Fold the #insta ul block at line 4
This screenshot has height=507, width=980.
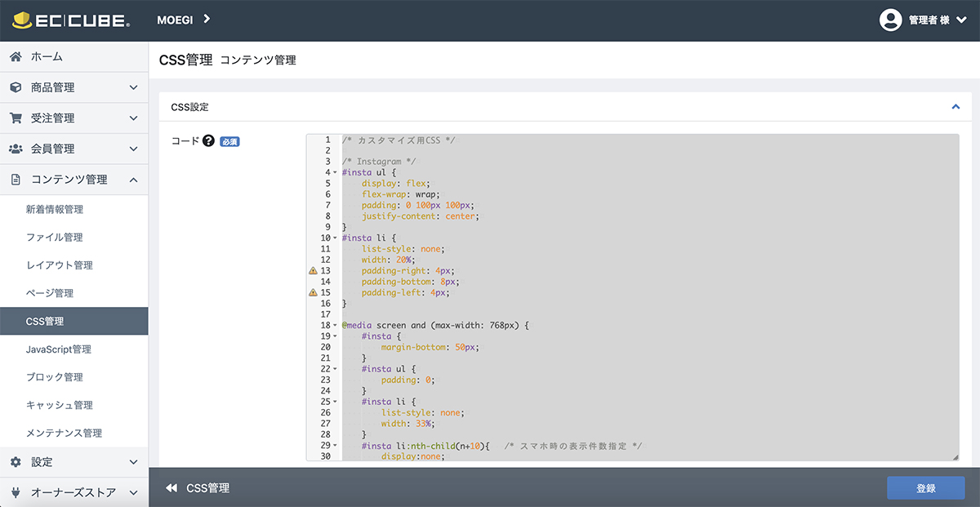(x=335, y=173)
